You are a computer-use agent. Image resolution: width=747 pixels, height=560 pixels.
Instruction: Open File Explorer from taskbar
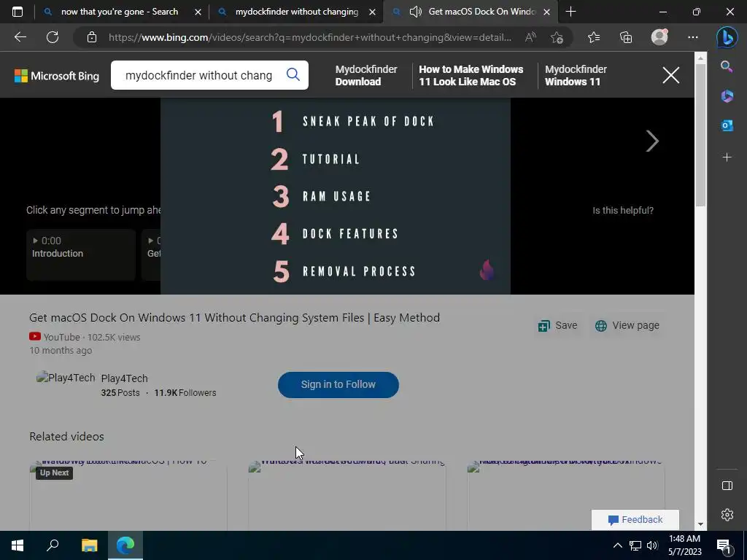tap(89, 545)
